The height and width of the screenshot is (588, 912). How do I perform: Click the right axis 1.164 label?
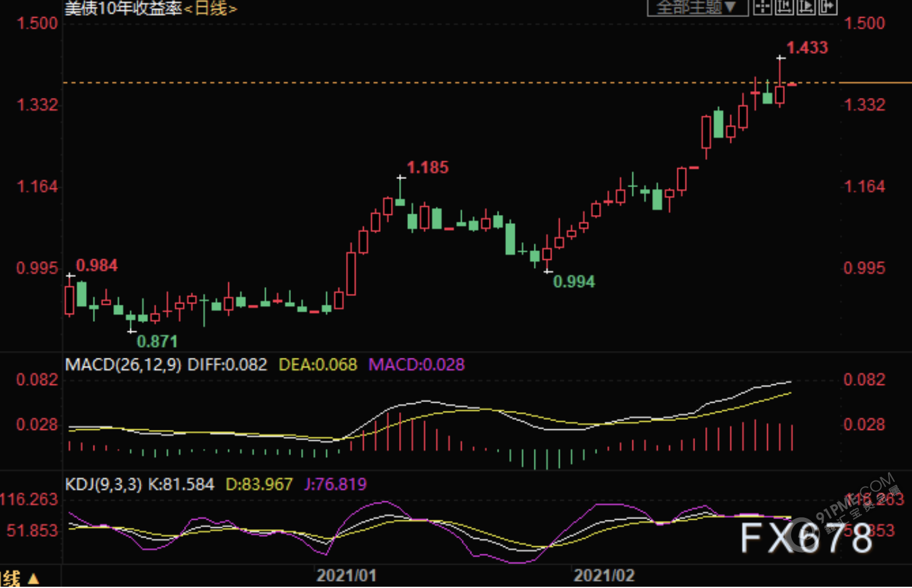pyautogui.click(x=865, y=187)
